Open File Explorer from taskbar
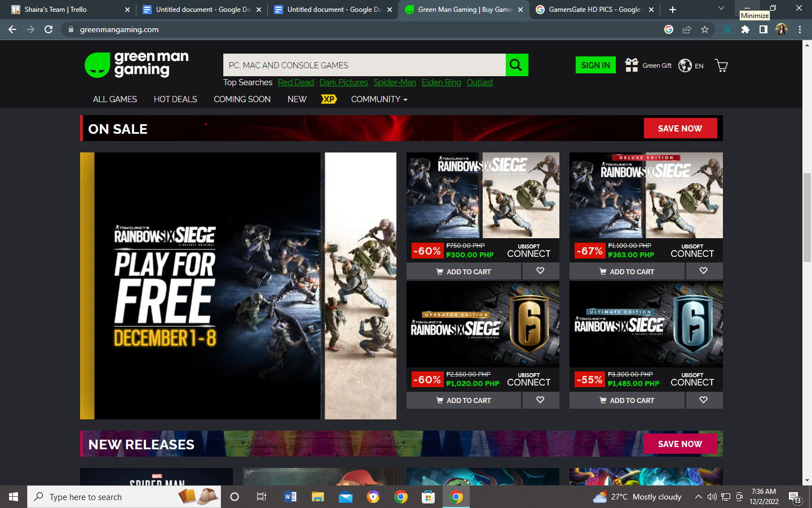This screenshot has width=812, height=508. (x=318, y=497)
